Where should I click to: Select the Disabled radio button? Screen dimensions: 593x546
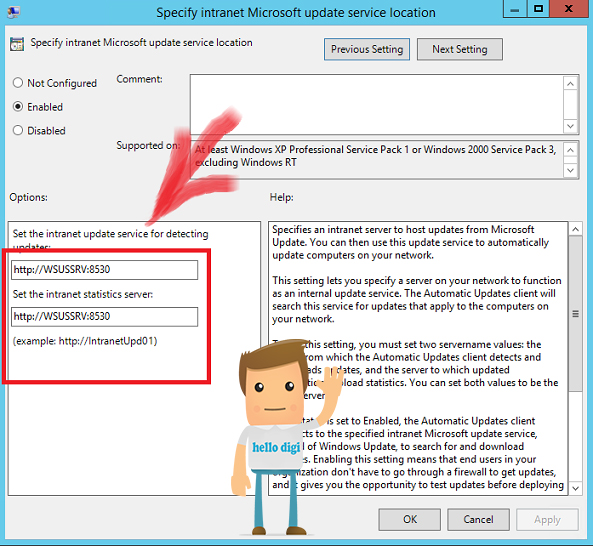(x=18, y=130)
